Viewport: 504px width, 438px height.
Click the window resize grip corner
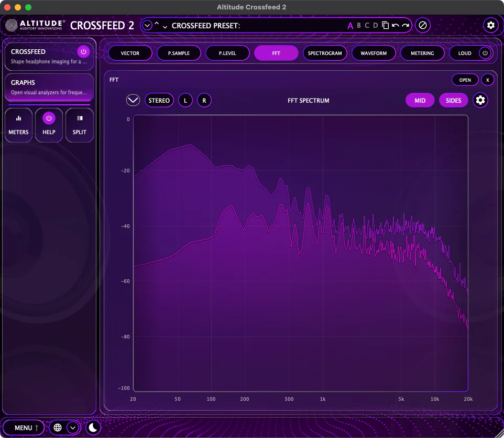tap(499, 433)
